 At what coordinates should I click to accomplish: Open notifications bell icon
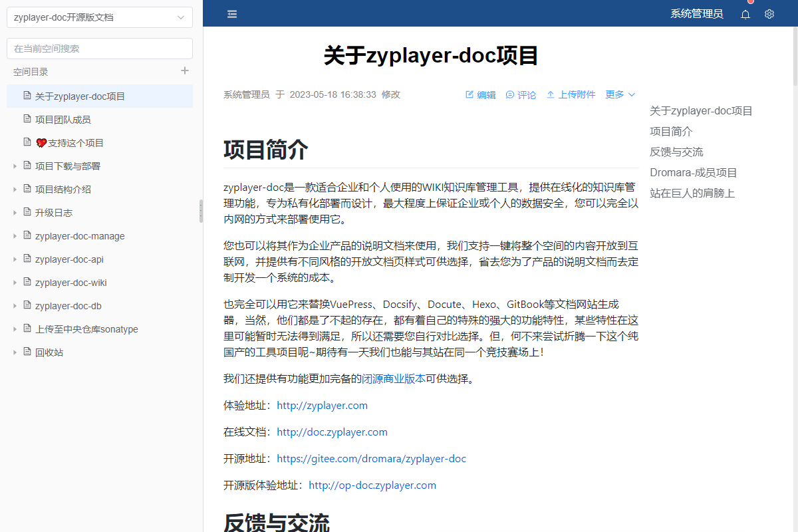745,14
